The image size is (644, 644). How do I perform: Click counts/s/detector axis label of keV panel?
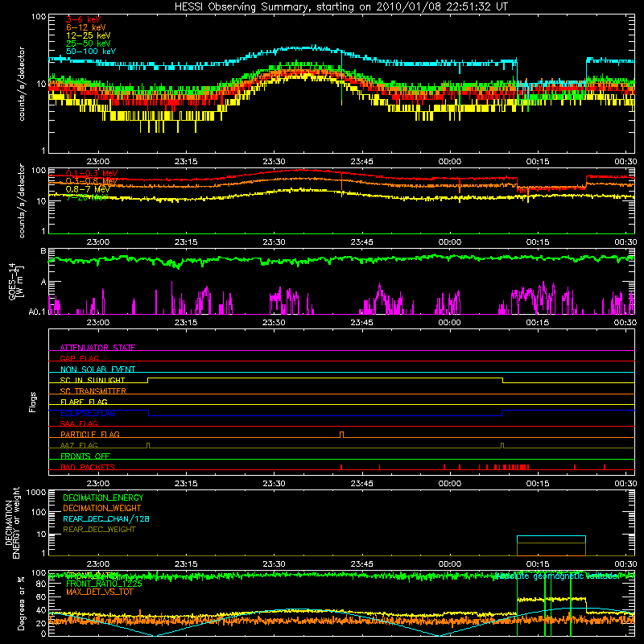pos(22,84)
